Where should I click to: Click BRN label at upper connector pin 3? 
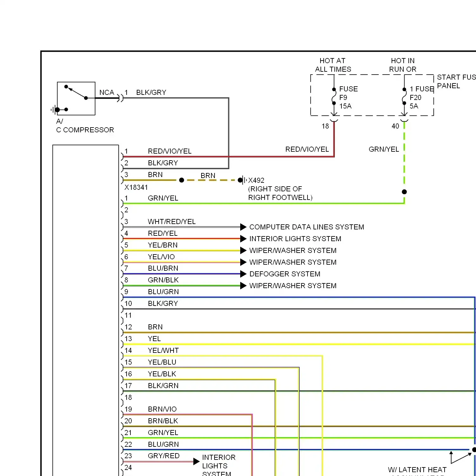click(155, 175)
